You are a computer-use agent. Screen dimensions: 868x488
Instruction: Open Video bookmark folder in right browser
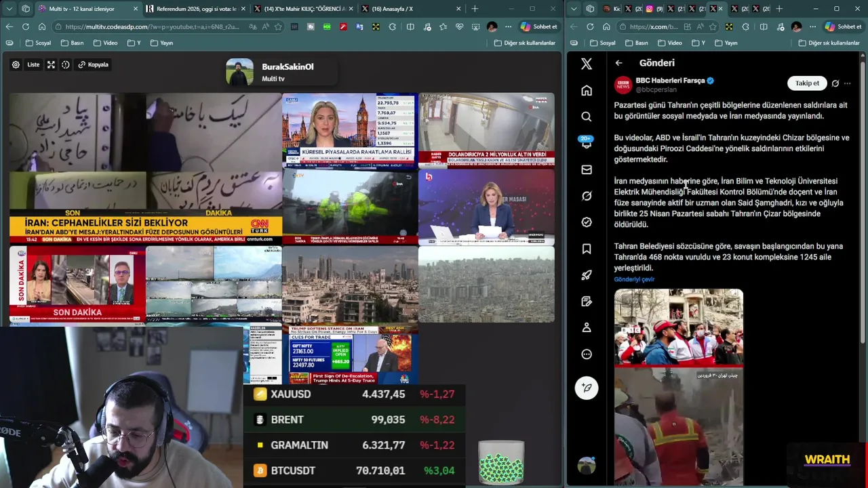(x=670, y=43)
